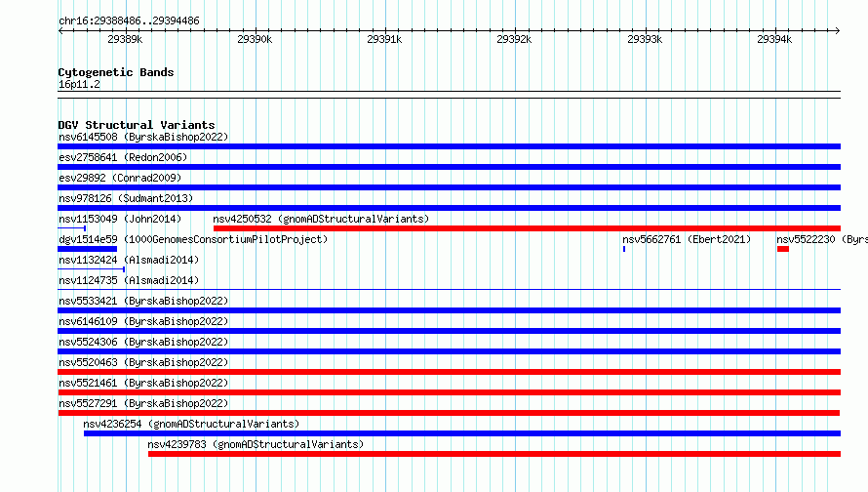Open the nsv1153049 (John2014) variant label
Screen dimensions: 868x492
tap(120, 219)
